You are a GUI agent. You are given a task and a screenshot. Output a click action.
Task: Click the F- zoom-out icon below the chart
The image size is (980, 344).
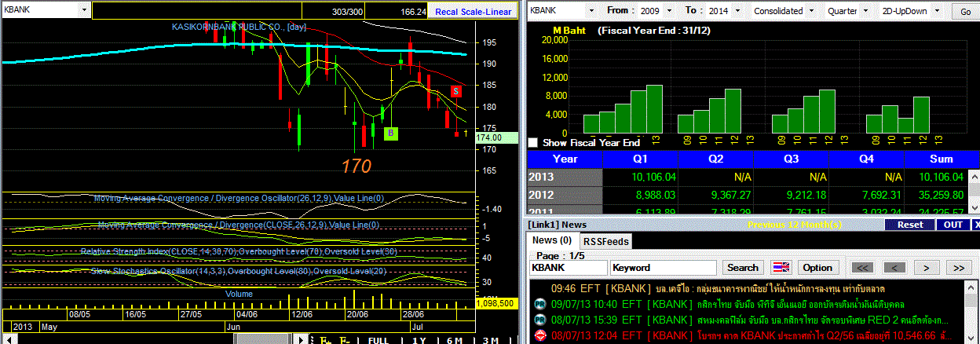tap(344, 340)
